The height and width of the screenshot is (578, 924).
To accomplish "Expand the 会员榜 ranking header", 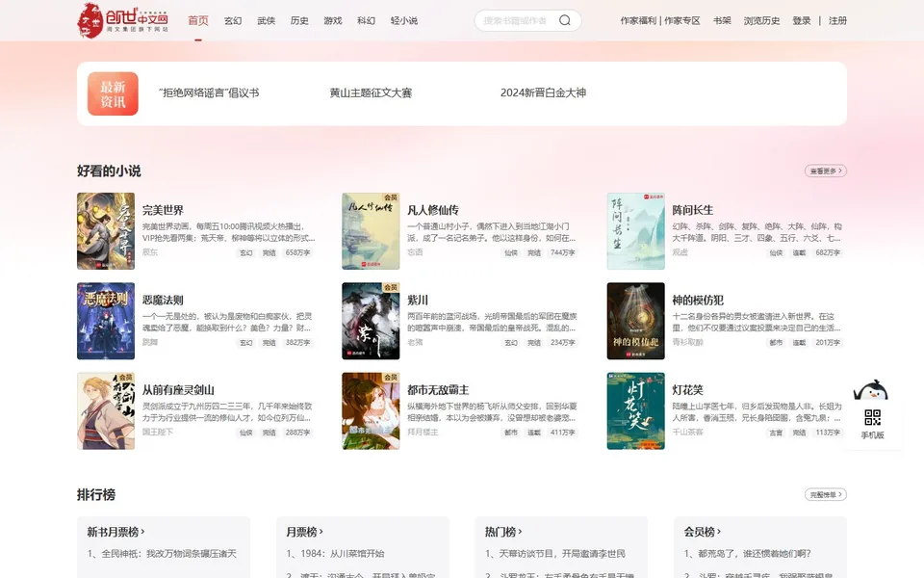I will pyautogui.click(x=703, y=532).
